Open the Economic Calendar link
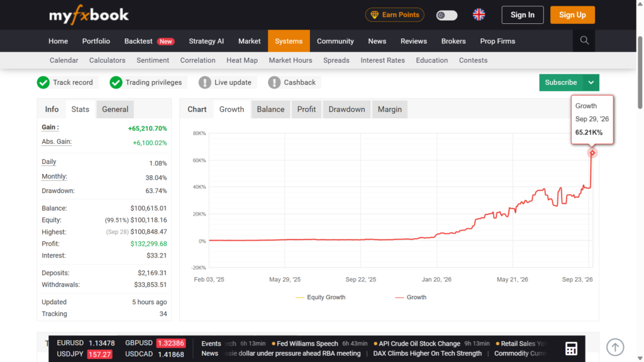Screen dimensions: 644x362 64,60
